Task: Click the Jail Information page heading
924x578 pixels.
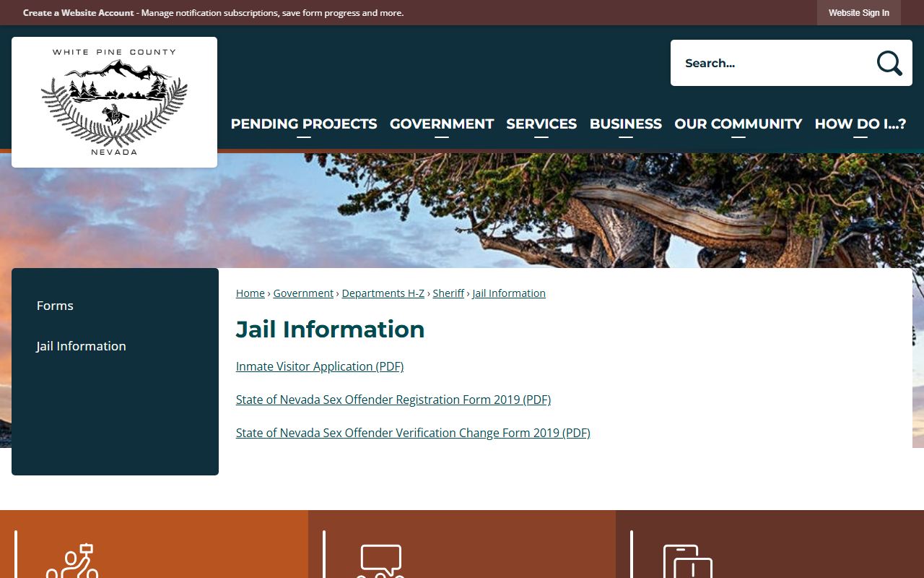Action: (330, 329)
